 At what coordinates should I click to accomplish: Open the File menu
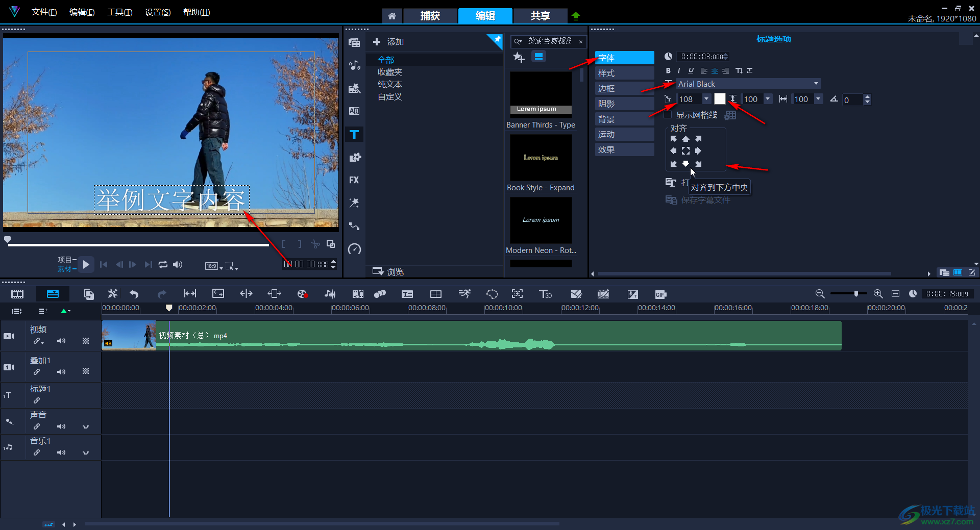pyautogui.click(x=44, y=12)
